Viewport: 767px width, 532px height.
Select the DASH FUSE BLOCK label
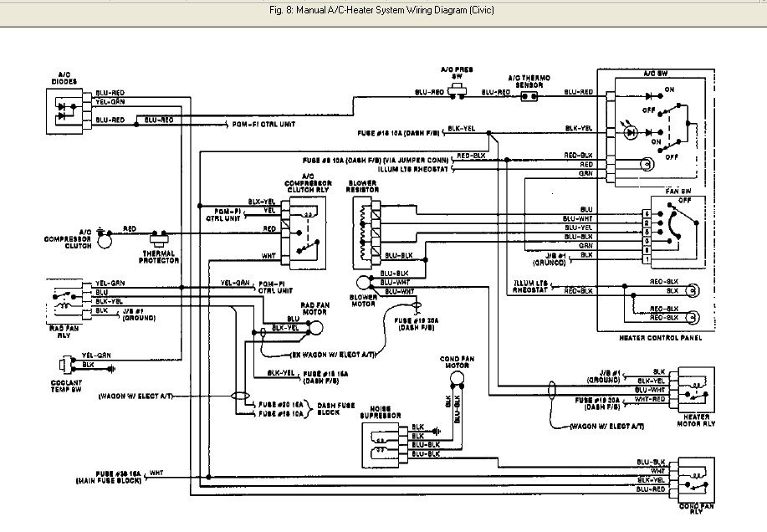coord(335,409)
